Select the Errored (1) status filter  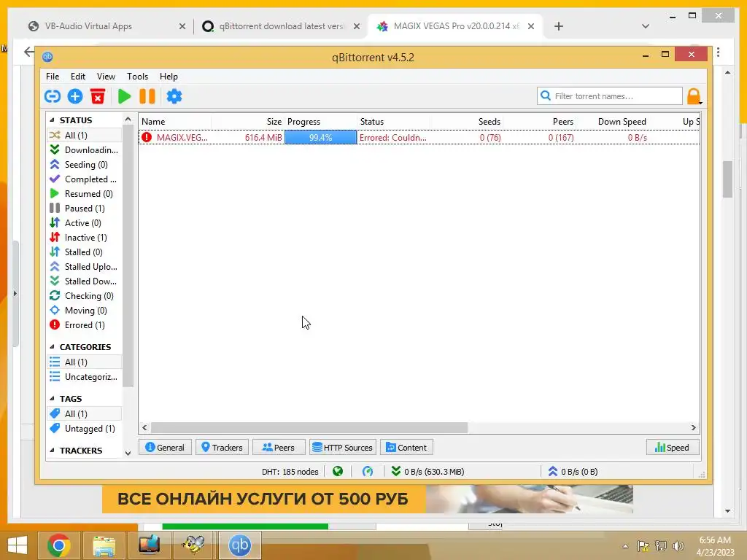85,325
